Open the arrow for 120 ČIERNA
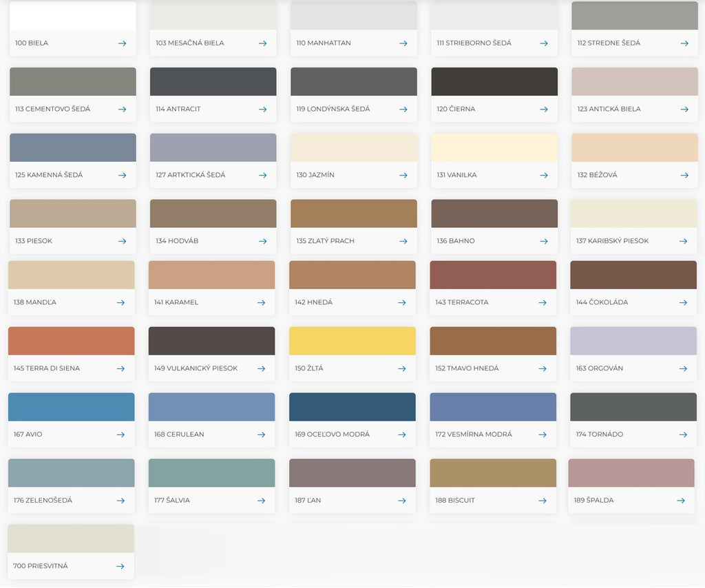705x588 pixels. 543,109
